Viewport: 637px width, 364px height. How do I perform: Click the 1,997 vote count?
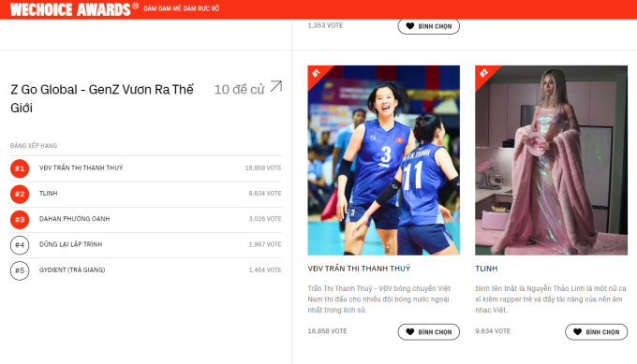click(265, 244)
